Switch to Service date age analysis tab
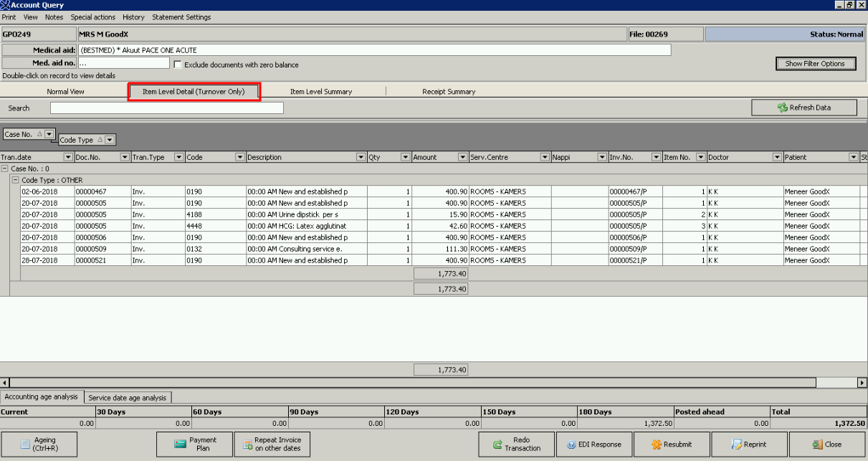 pyautogui.click(x=127, y=397)
